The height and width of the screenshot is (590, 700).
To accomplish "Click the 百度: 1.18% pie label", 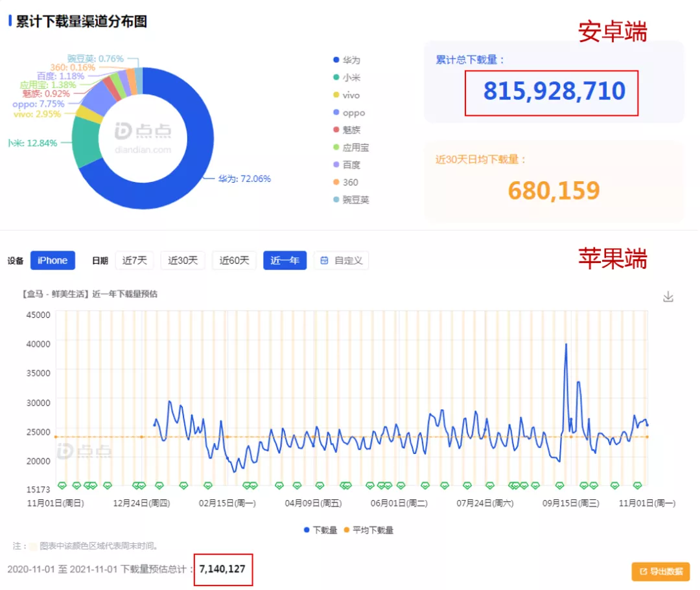I will click(x=60, y=76).
